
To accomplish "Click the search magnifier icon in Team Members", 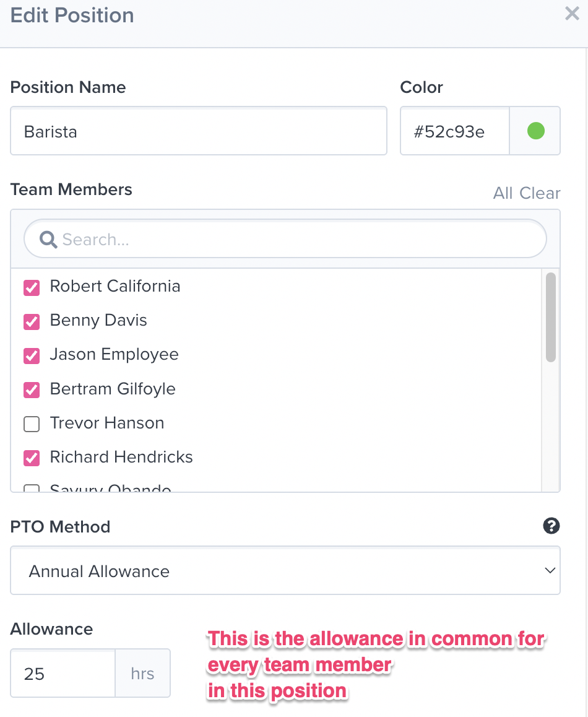I will tap(48, 240).
